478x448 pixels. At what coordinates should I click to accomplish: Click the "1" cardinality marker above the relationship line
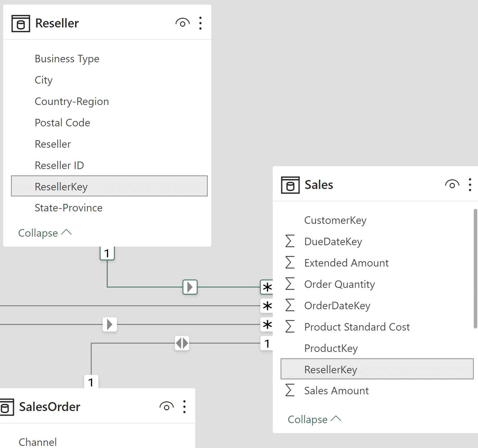coord(107,253)
